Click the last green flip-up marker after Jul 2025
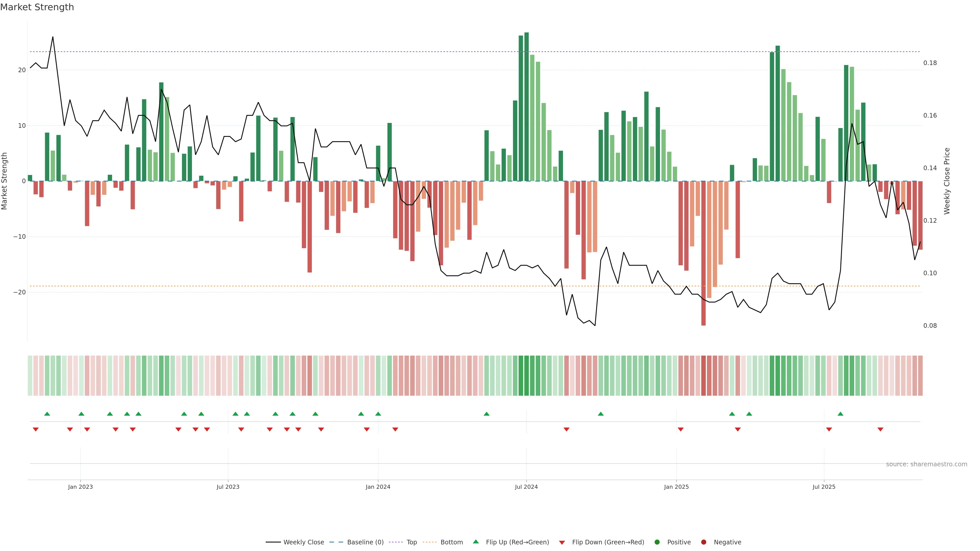This screenshot has height=551, width=980. [x=840, y=414]
